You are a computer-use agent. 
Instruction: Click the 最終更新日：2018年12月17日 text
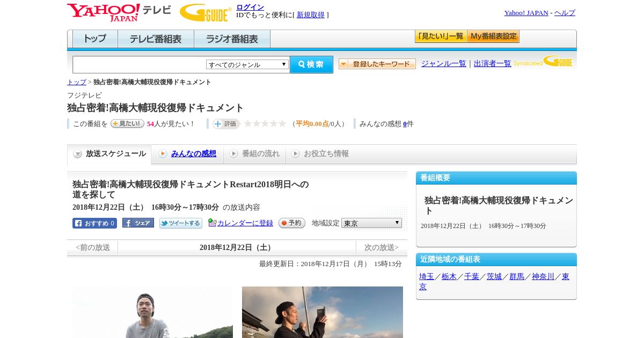click(x=331, y=264)
